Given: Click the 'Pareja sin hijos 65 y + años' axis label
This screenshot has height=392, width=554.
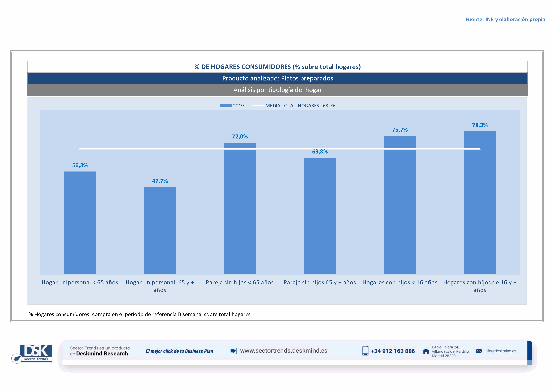Looking at the screenshot, I should click(x=319, y=282).
